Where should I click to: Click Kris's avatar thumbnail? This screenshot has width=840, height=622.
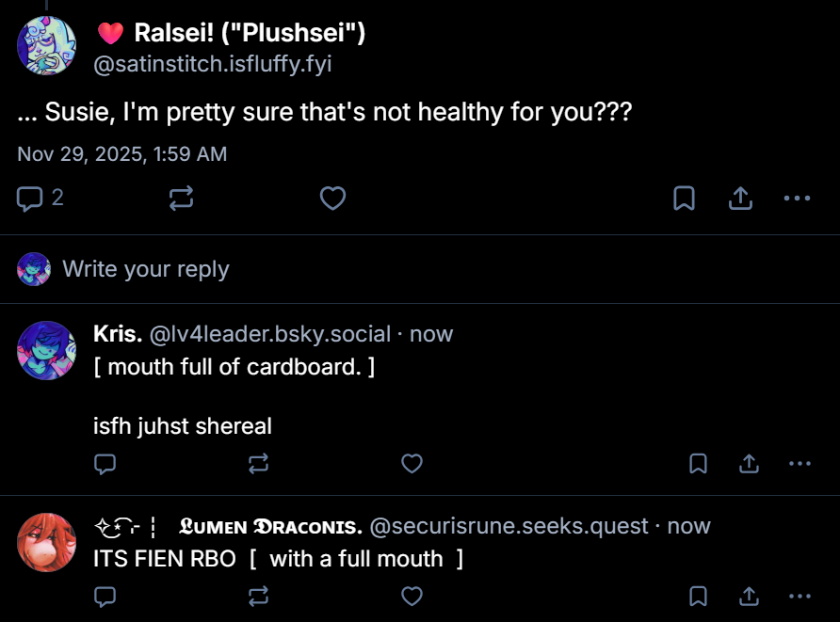[x=46, y=350]
